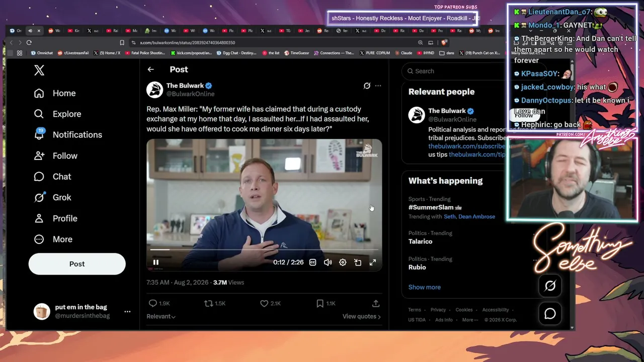Enable picture-in-picture for the video
Viewport: 644px width, 362px height.
pos(358,262)
